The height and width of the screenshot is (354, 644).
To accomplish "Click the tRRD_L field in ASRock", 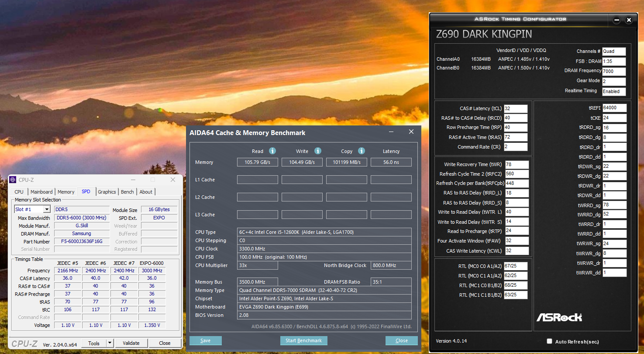I will 517,193.
